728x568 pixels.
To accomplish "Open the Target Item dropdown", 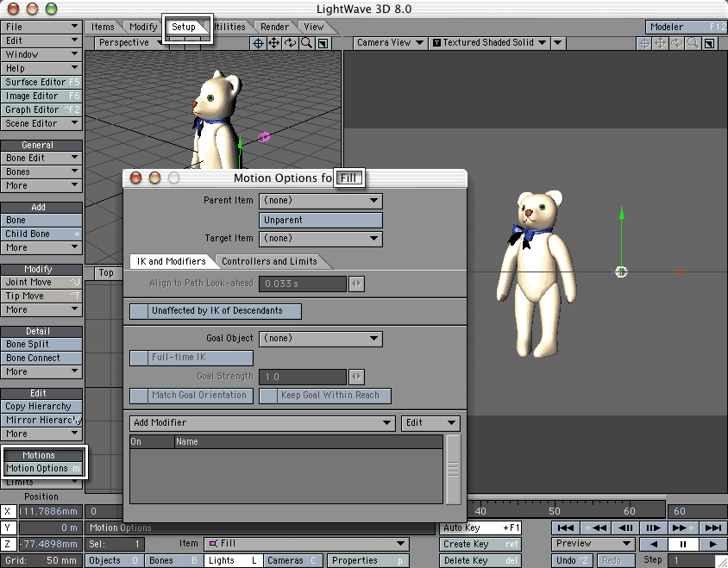I will [321, 239].
